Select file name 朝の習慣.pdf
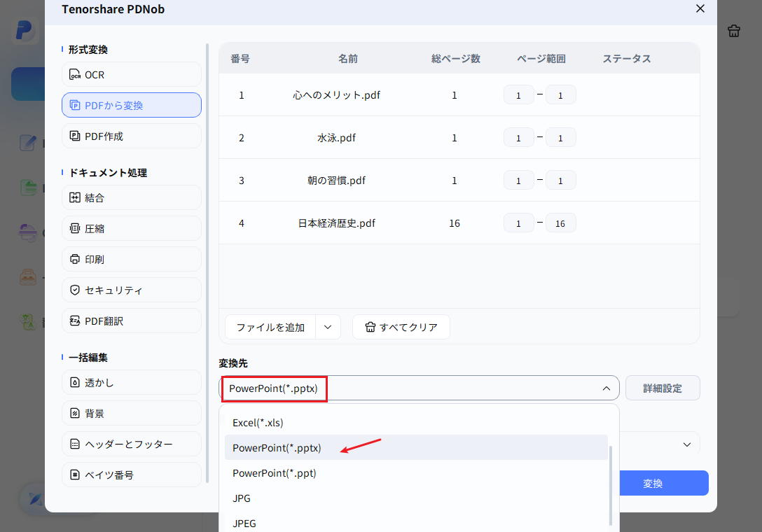The height and width of the screenshot is (532, 762). 336,180
